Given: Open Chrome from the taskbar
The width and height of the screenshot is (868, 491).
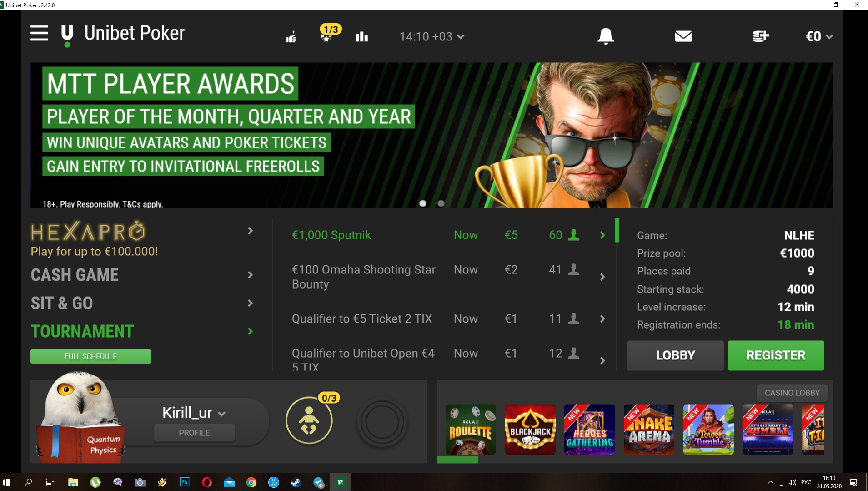Looking at the screenshot, I should coord(251,482).
